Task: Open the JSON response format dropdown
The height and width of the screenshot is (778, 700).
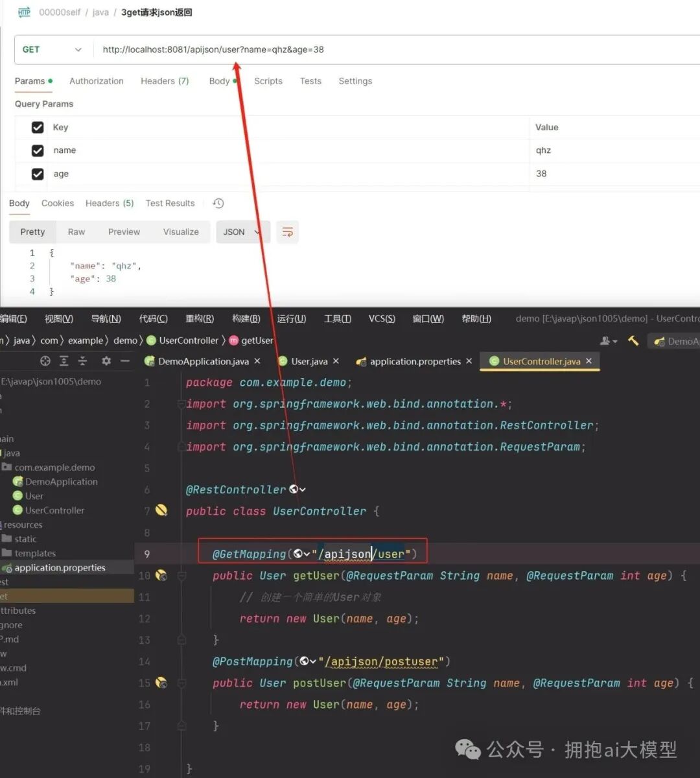Action: pyautogui.click(x=240, y=232)
